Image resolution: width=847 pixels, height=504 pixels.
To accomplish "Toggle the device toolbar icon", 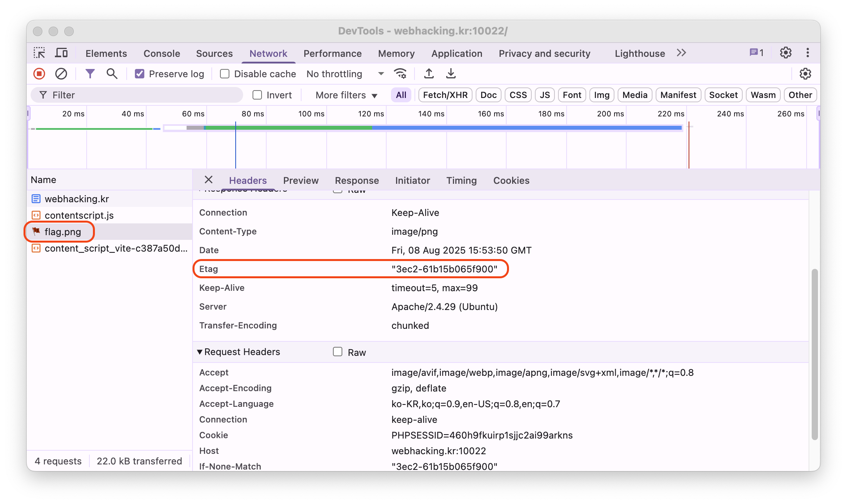I will click(62, 53).
